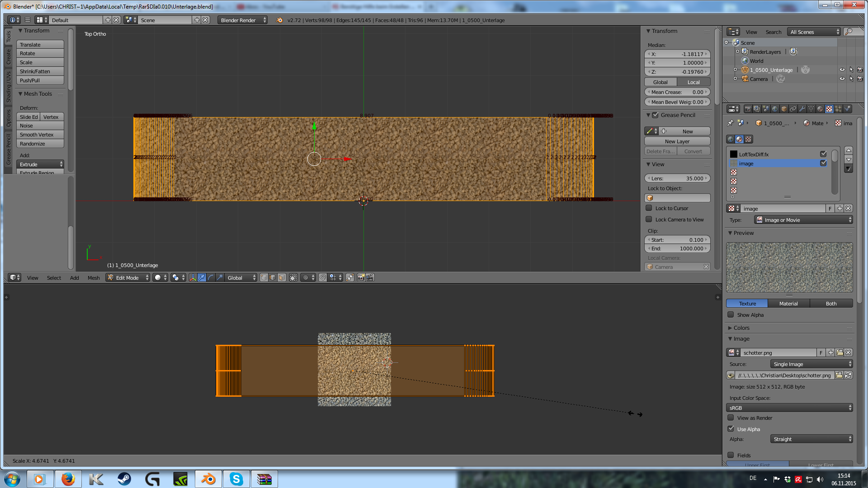Image resolution: width=868 pixels, height=488 pixels.
Task: Click the Constraints chain-link tab icon
Action: coord(793,109)
